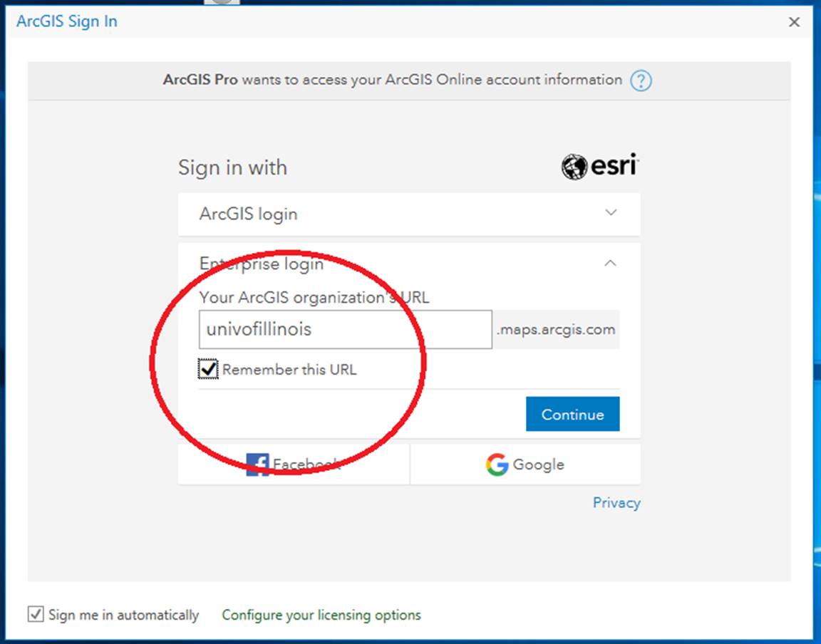The height and width of the screenshot is (644, 821).
Task: Sign in with the Facebook icon
Action: tap(257, 464)
